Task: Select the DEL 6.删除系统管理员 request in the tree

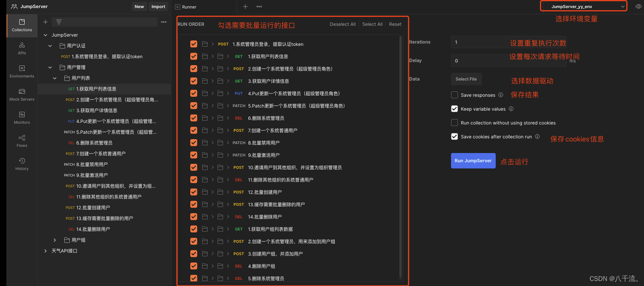Action: (x=105, y=143)
